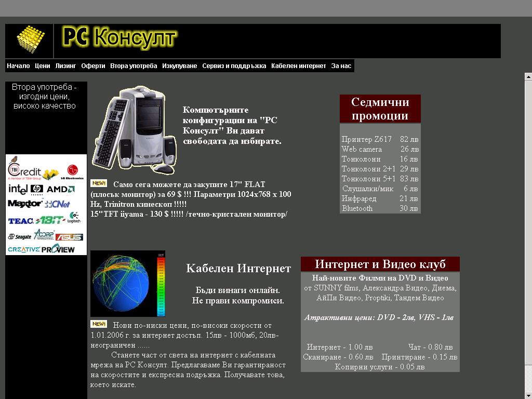Screen dimensions: 532x399
Task: Click the computer with keyboard and speakers image
Action: click(x=135, y=130)
